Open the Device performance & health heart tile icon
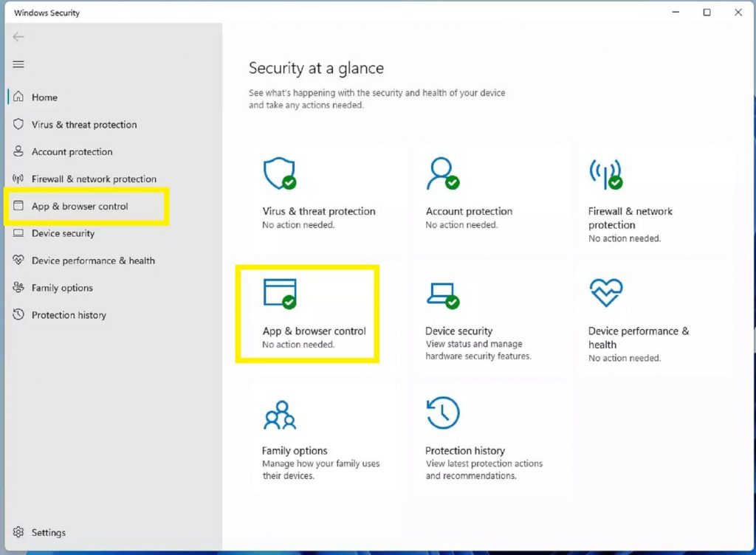This screenshot has height=555, width=756. [x=605, y=293]
